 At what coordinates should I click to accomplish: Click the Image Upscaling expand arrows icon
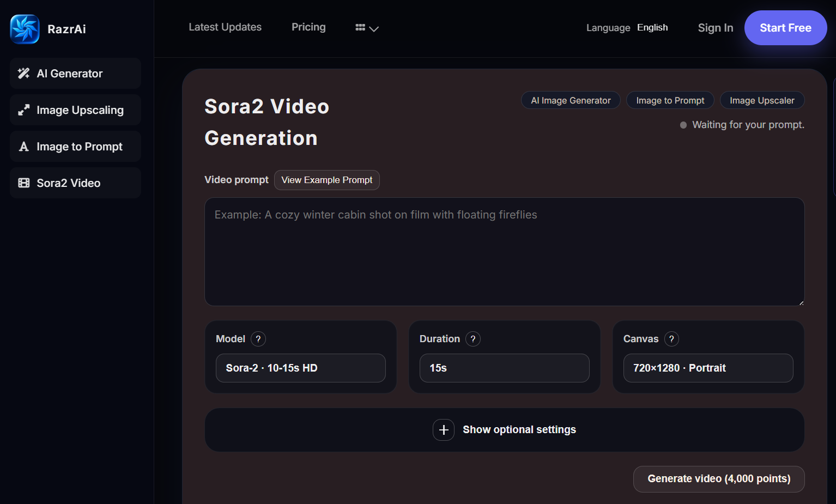pyautogui.click(x=23, y=110)
